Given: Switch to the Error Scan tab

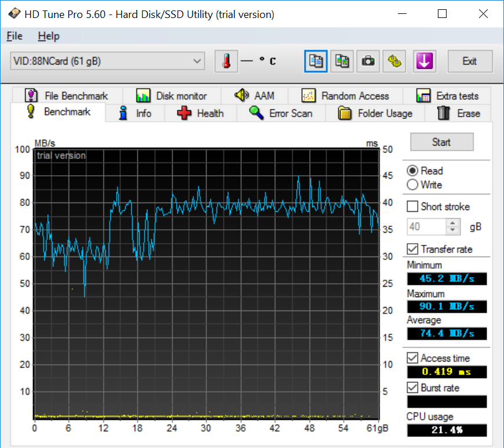Looking at the screenshot, I should [281, 113].
